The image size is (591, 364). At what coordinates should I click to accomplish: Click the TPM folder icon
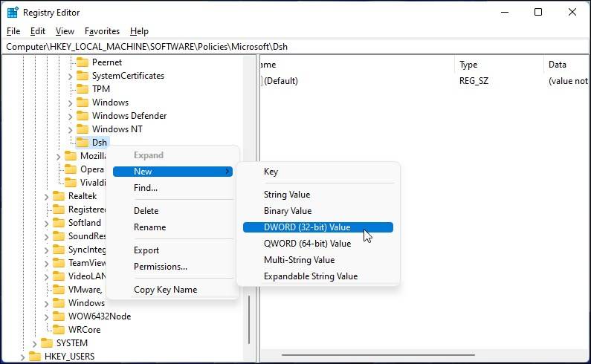(83, 89)
